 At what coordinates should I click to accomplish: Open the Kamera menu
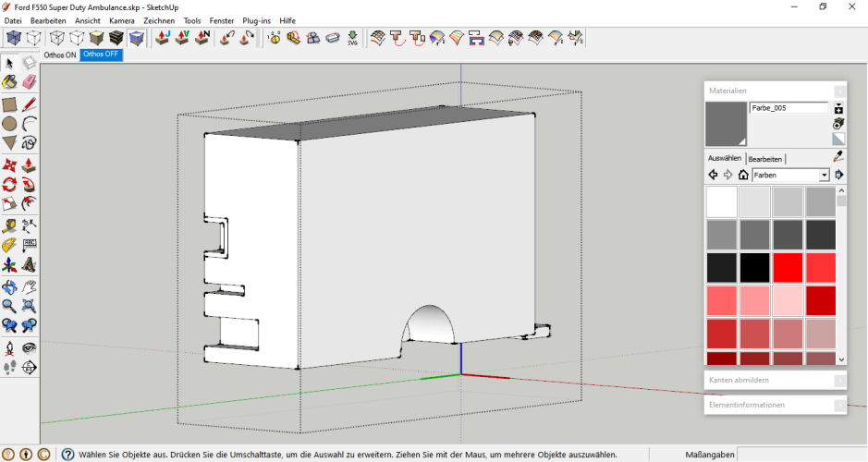pyautogui.click(x=122, y=20)
